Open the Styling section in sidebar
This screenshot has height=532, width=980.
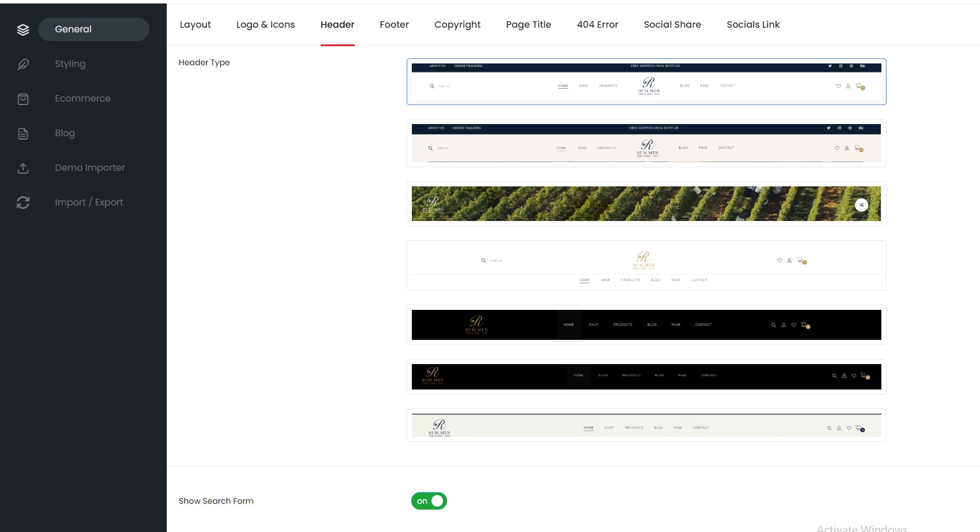point(70,64)
